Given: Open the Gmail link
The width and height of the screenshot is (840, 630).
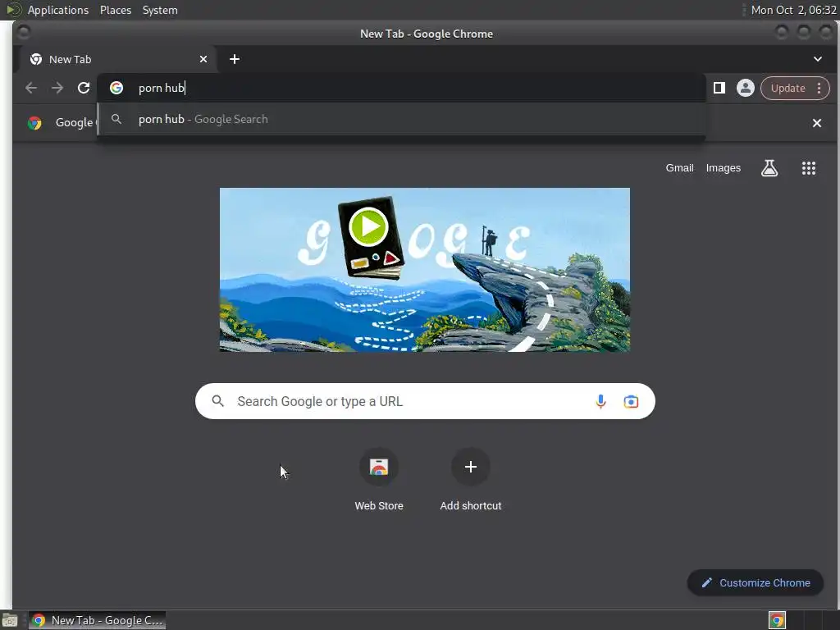Looking at the screenshot, I should pyautogui.click(x=679, y=167).
